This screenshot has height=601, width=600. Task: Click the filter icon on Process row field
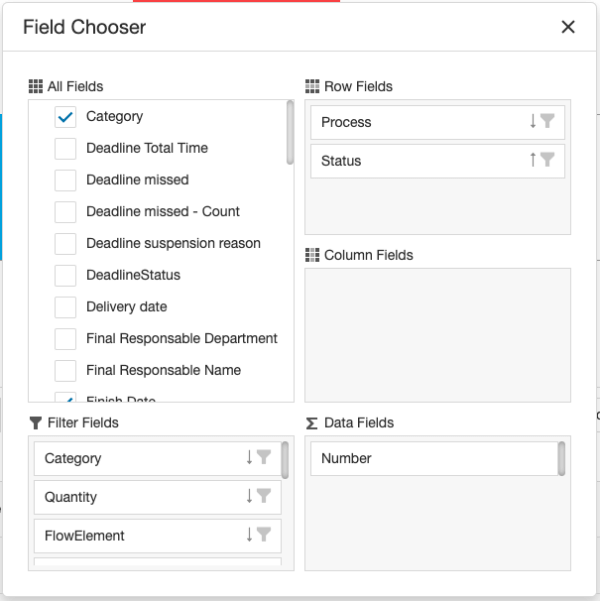click(x=547, y=122)
